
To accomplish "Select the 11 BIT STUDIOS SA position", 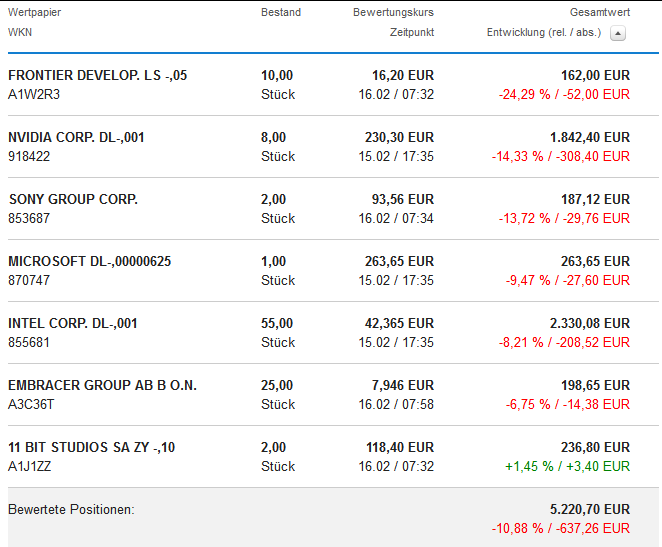I will point(91,447).
